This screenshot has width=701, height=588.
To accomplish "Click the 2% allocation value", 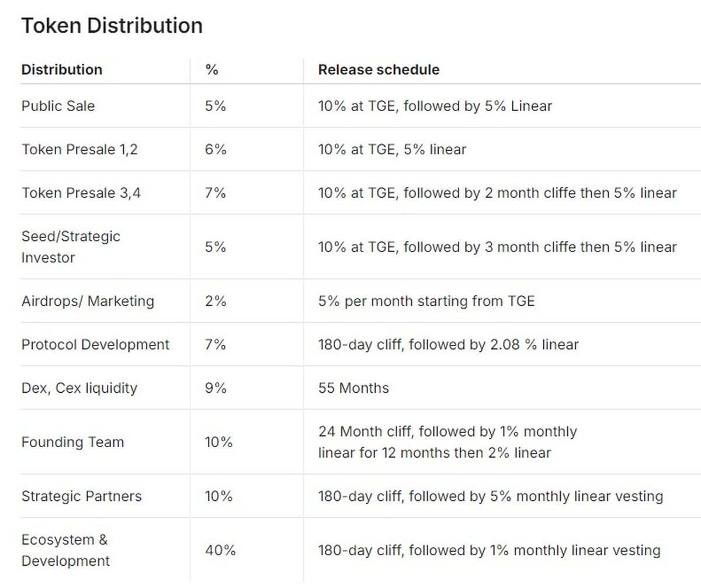I will click(216, 301).
